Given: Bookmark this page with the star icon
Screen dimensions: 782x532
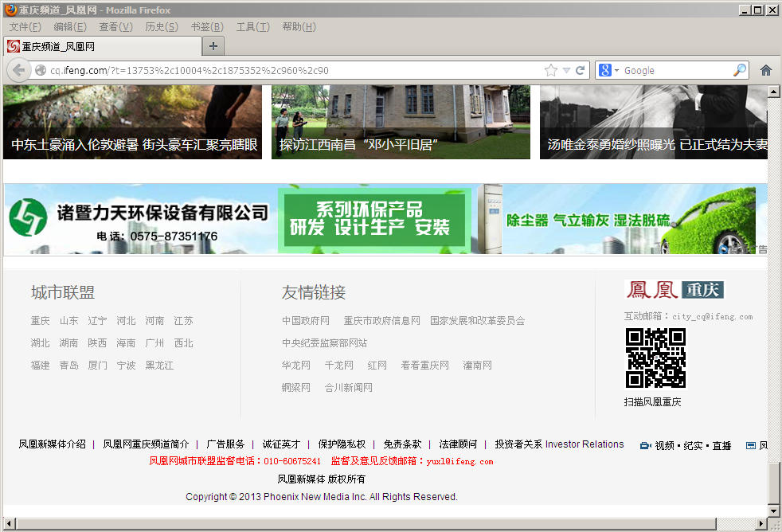Looking at the screenshot, I should click(x=550, y=70).
